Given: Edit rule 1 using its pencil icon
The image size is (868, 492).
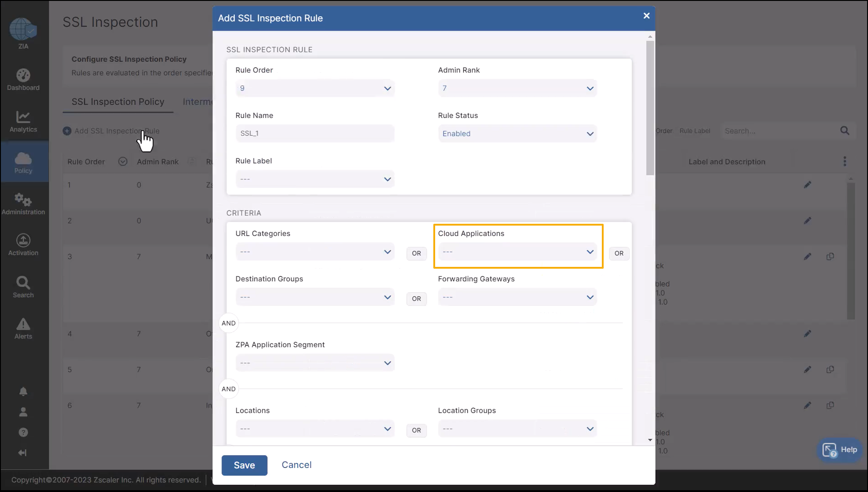Looking at the screenshot, I should (x=808, y=184).
